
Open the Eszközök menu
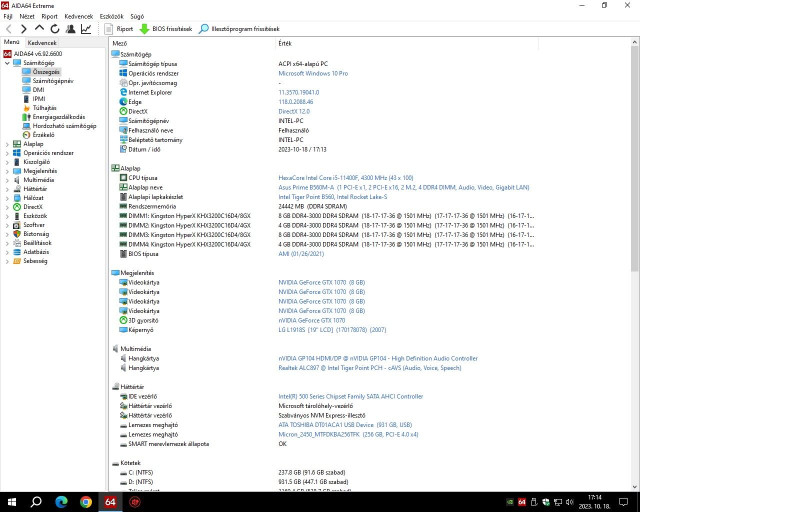(111, 16)
